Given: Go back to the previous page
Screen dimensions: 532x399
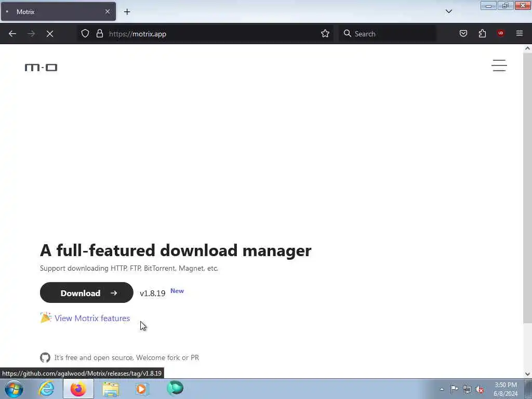Looking at the screenshot, I should click(12, 34).
